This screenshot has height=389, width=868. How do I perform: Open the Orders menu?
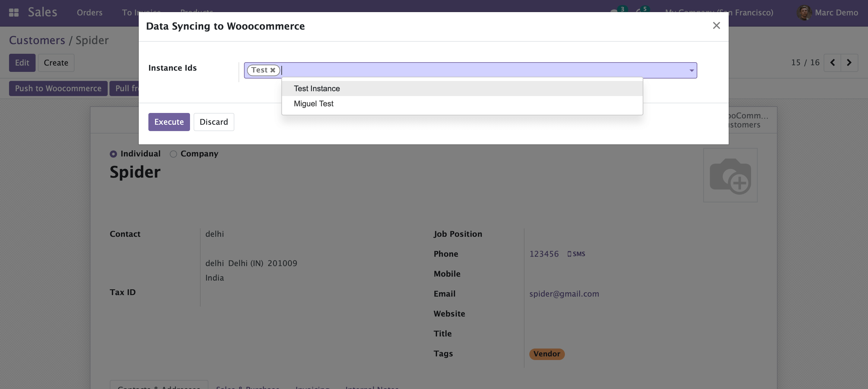pyautogui.click(x=89, y=12)
